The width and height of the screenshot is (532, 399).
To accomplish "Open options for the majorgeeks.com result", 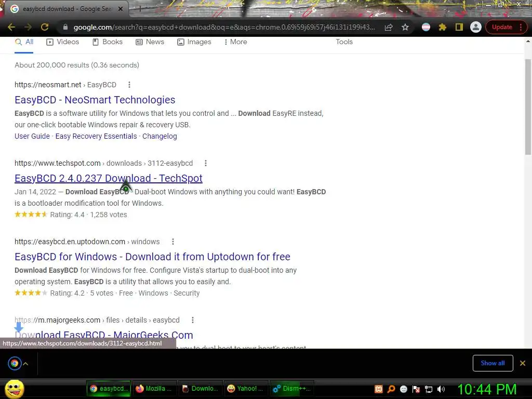I will point(192,320).
